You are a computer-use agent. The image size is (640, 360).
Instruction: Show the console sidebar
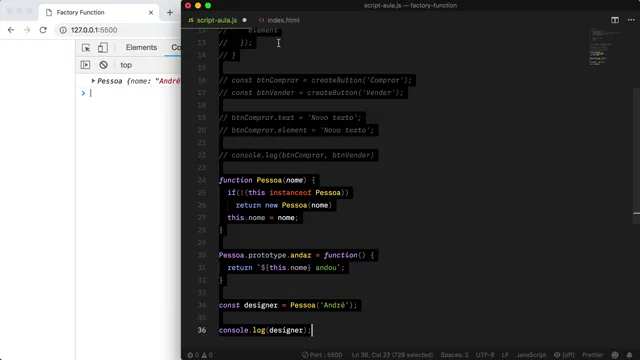[x=85, y=65]
